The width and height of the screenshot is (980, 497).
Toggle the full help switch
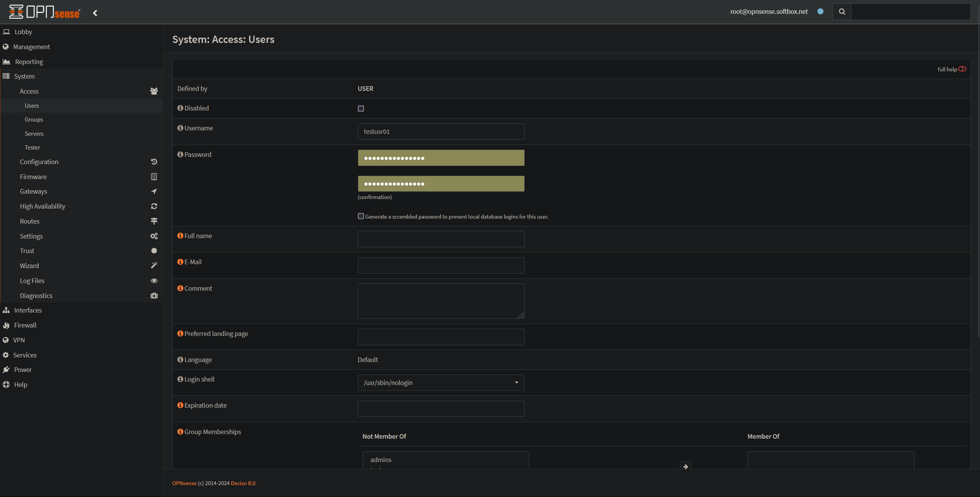(x=962, y=69)
